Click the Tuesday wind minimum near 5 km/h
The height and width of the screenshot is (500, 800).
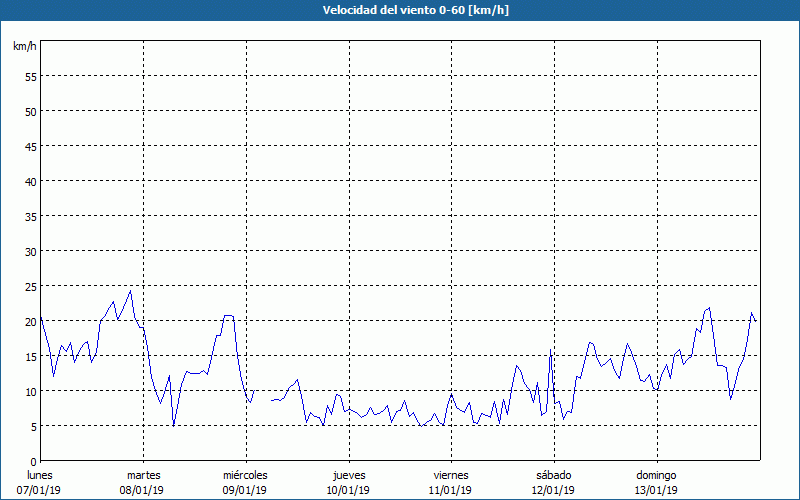(173, 425)
